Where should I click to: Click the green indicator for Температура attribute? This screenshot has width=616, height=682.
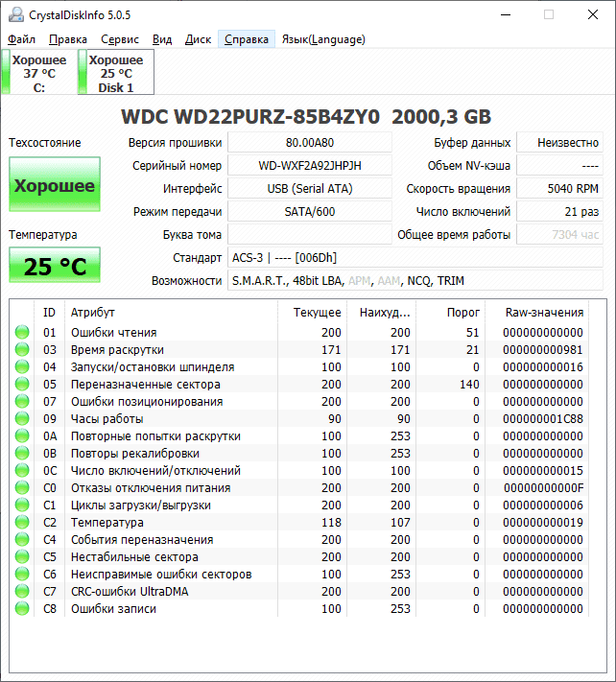click(x=21, y=523)
